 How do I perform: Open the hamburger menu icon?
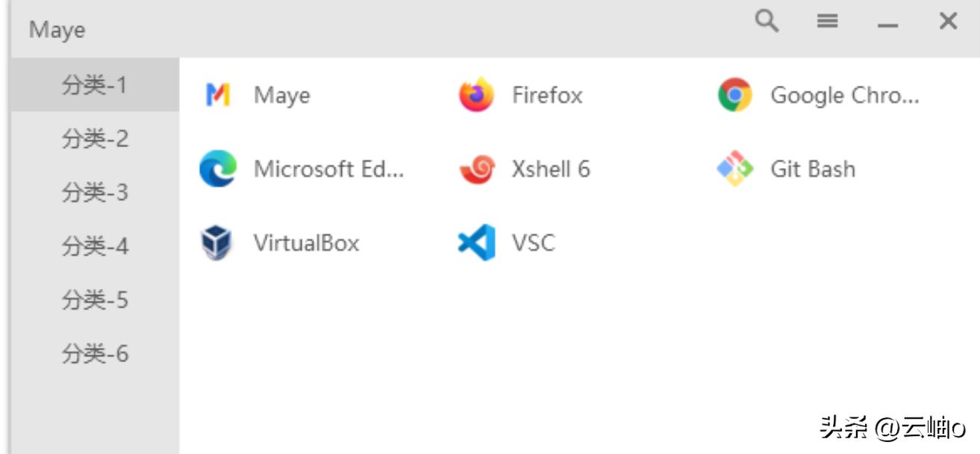tap(827, 22)
